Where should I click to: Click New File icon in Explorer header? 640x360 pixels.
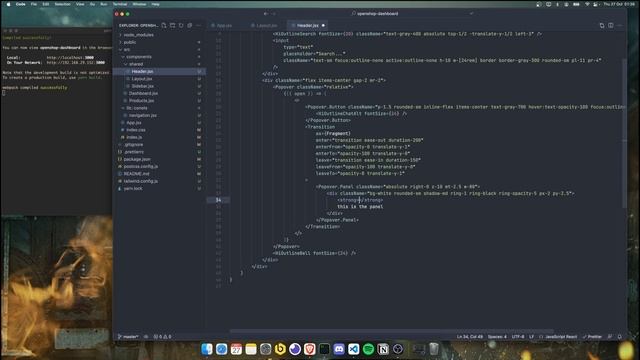tap(164, 25)
